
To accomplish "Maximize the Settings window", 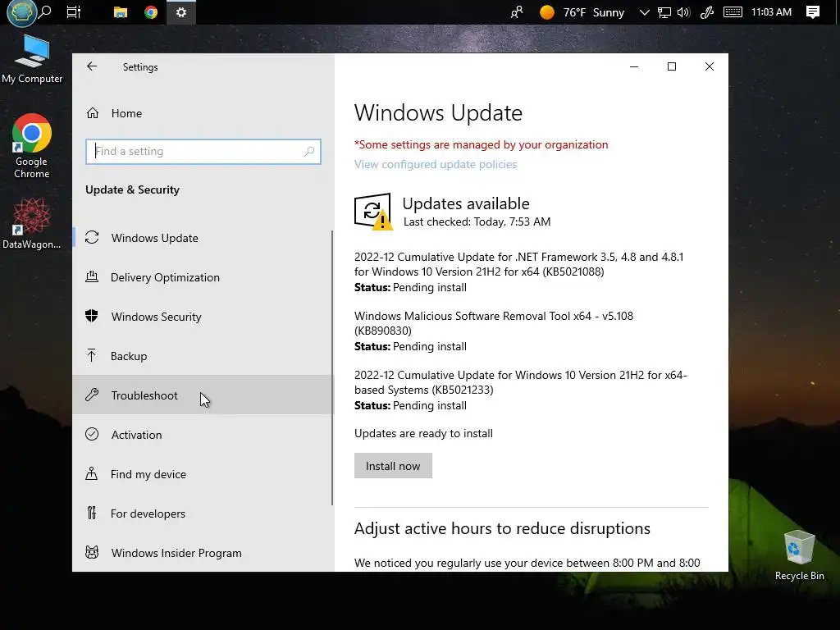I will tap(672, 66).
